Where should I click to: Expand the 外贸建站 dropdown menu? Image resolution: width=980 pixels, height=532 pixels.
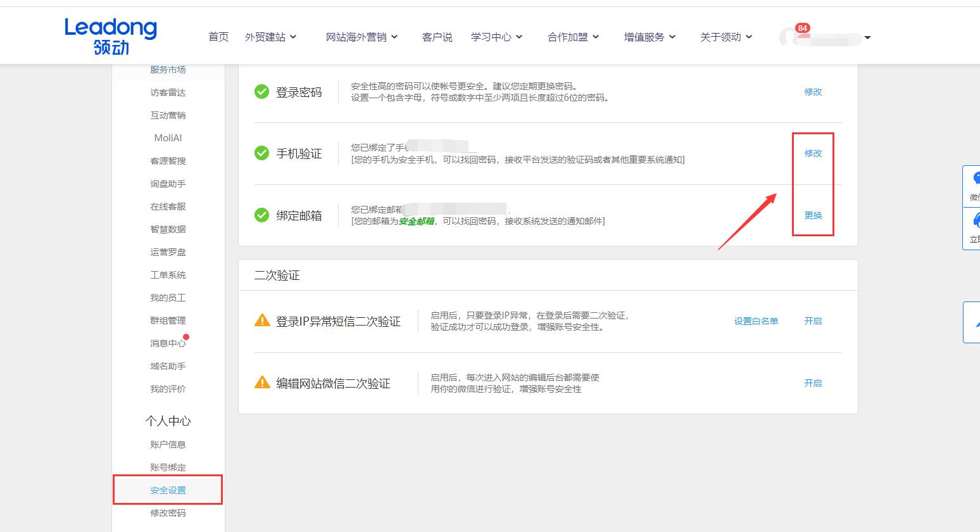[266, 36]
